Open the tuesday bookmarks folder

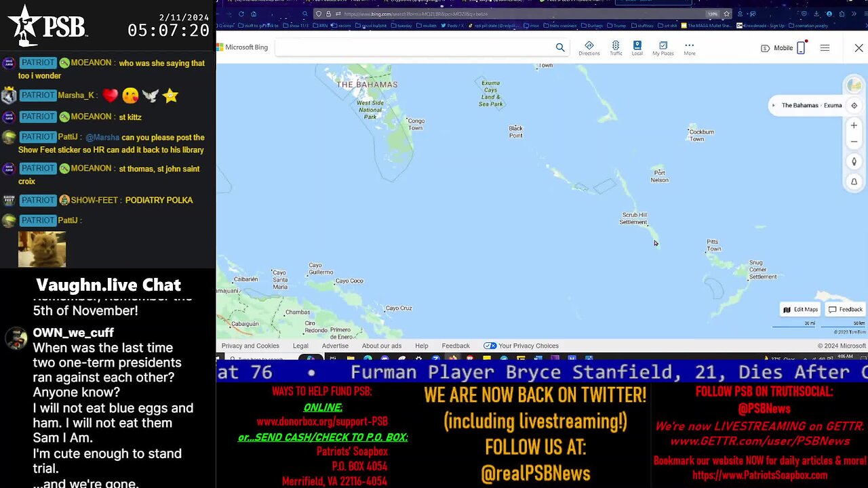coord(401,26)
